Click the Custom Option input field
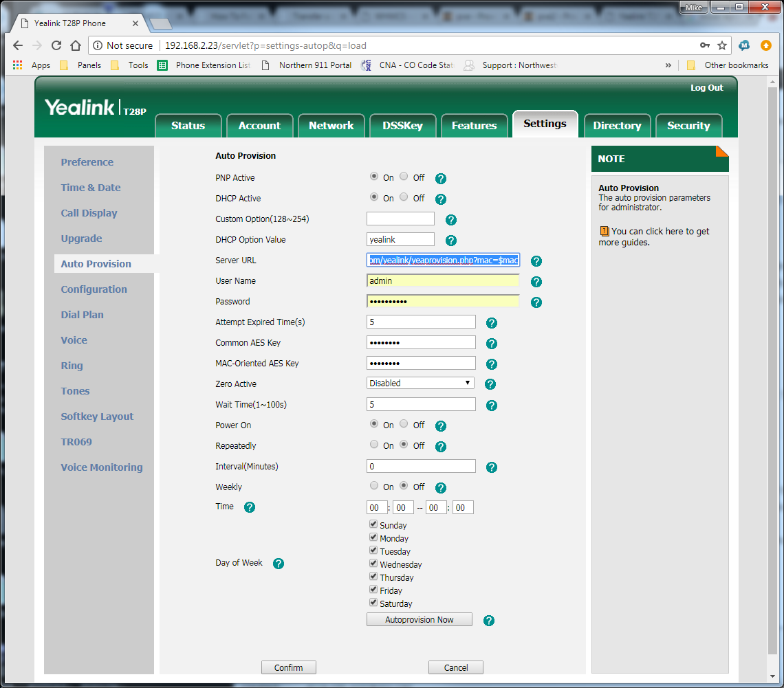 click(x=400, y=219)
